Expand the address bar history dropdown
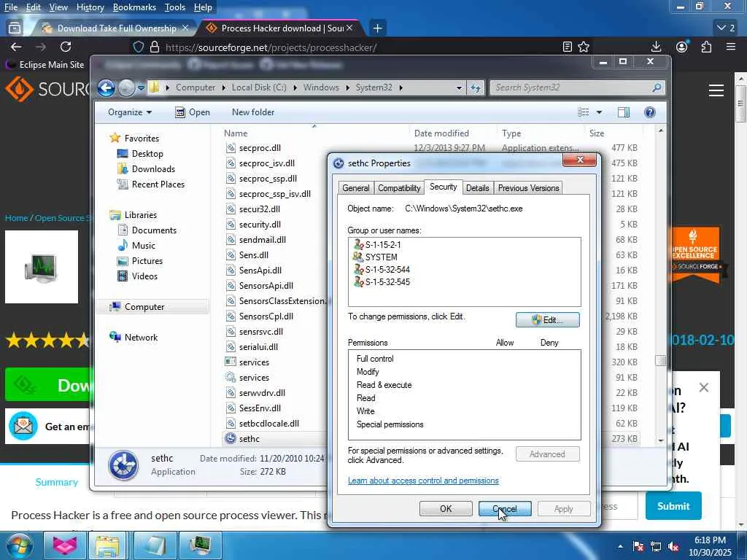Viewport: 747px width, 560px height. (x=459, y=87)
